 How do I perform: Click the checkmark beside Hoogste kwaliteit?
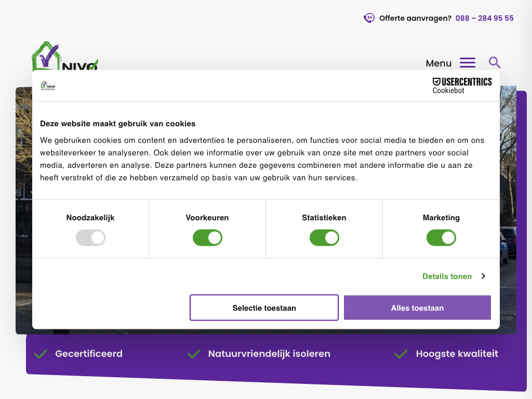(x=401, y=354)
